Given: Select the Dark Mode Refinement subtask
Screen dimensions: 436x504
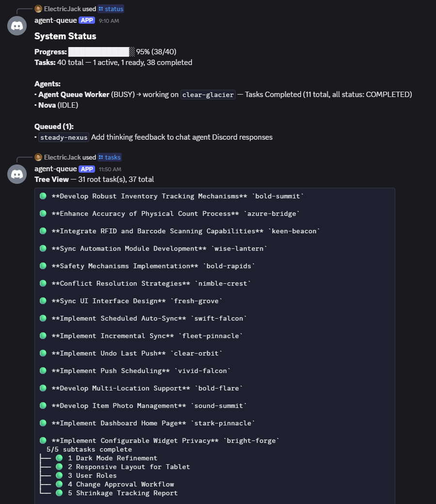Looking at the screenshot, I should 116,458.
